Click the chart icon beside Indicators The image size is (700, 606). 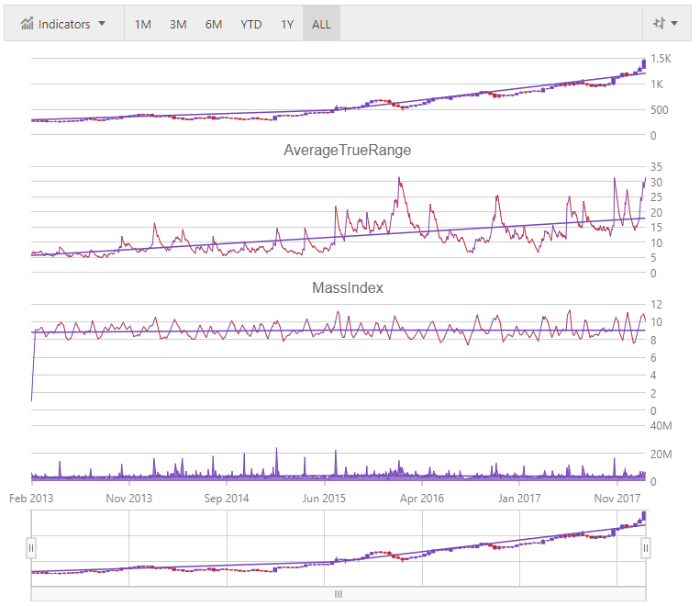click(x=28, y=24)
